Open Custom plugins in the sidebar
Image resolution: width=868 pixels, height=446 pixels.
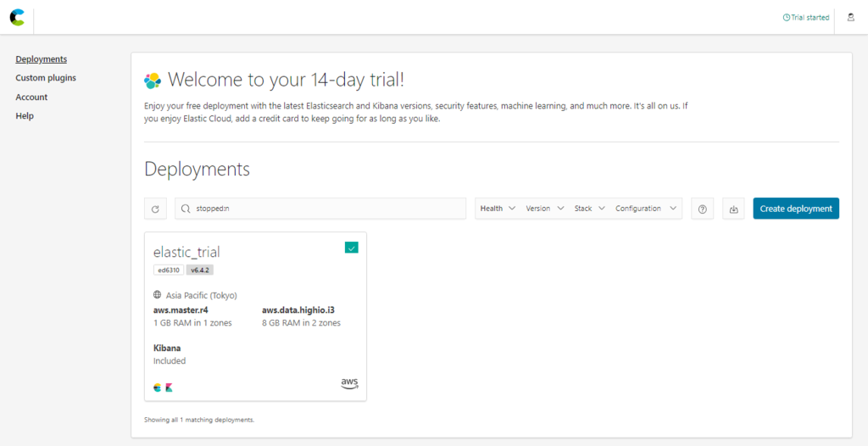pyautogui.click(x=46, y=78)
